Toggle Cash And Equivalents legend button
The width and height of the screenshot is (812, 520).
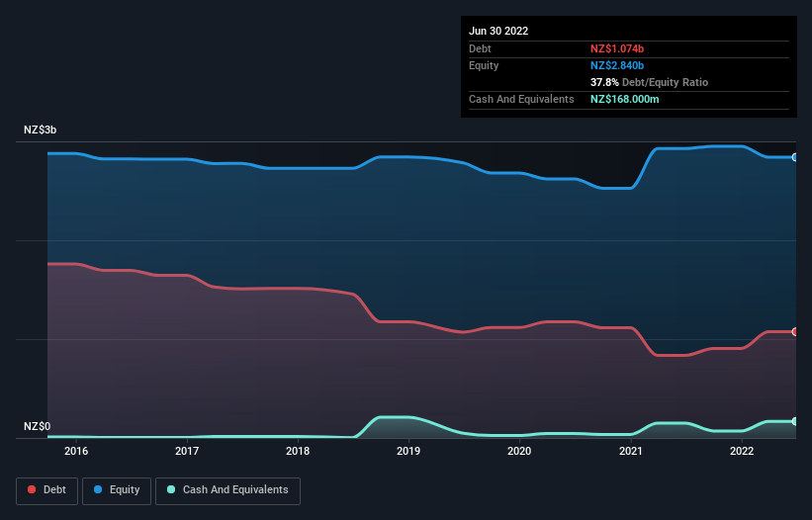227,490
